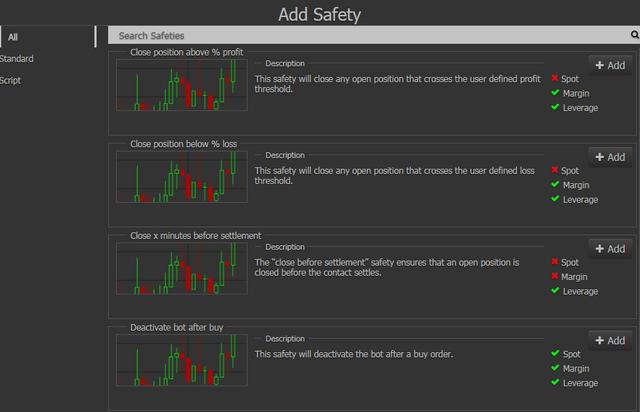Add the Deactivate bot after buy safety
The height and width of the screenshot is (412, 640).
[610, 341]
